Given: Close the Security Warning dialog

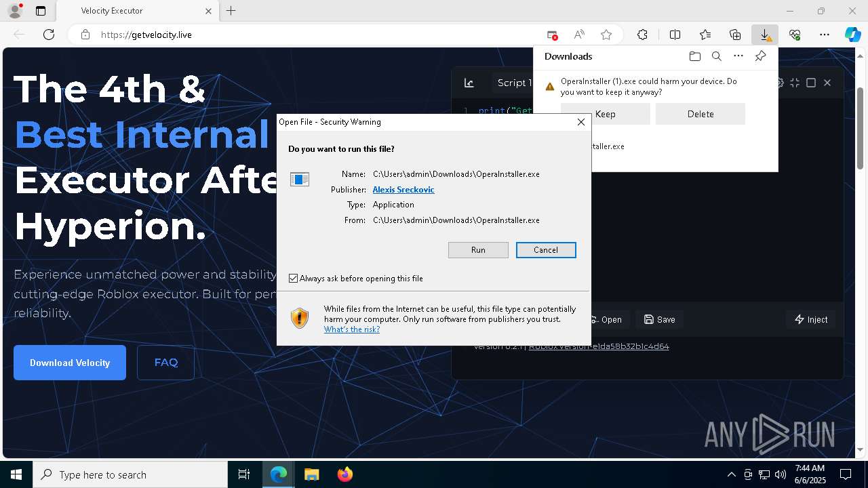Looking at the screenshot, I should coord(580,122).
